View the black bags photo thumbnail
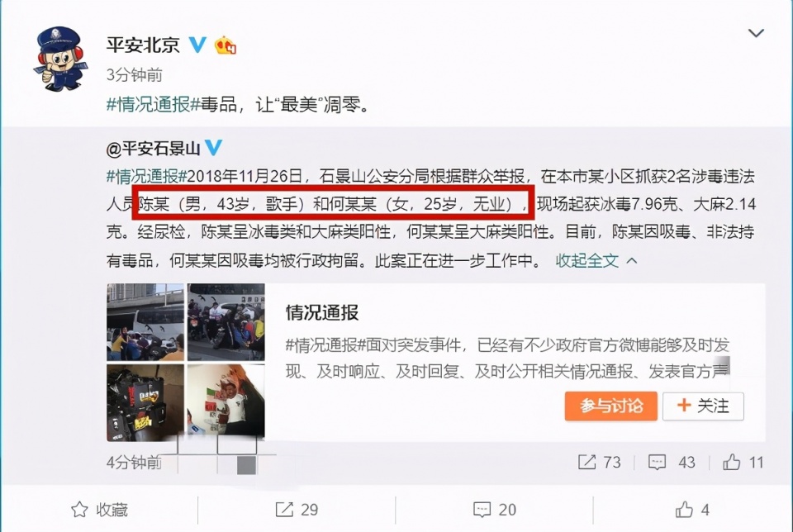 [x=145, y=402]
